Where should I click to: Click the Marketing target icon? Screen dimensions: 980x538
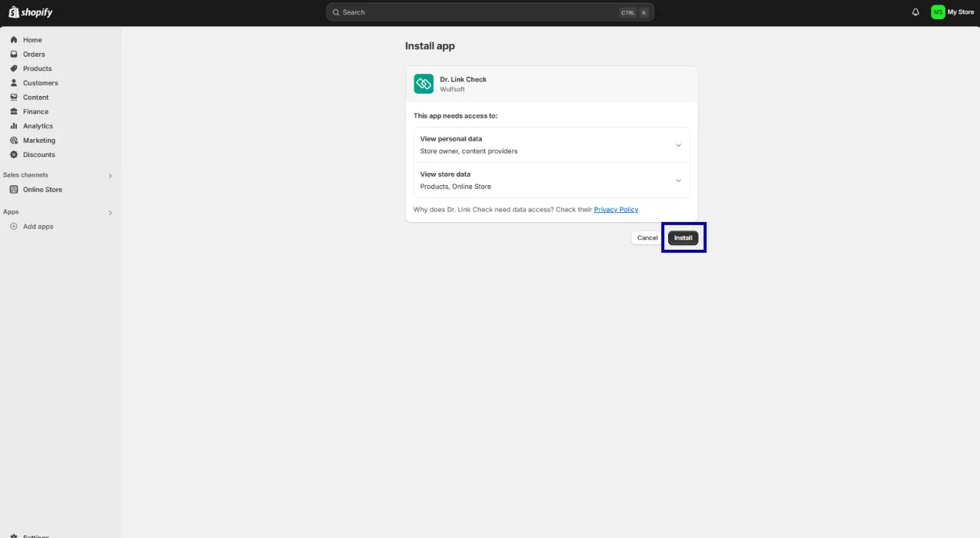click(x=14, y=141)
